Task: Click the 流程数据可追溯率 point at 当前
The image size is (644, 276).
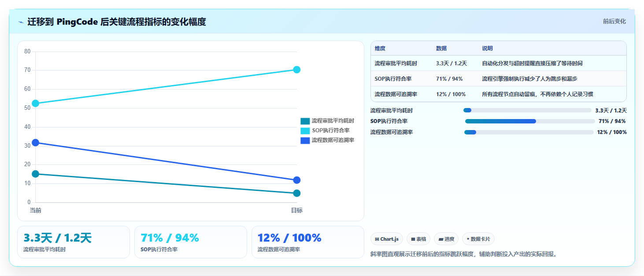Action: point(36,142)
